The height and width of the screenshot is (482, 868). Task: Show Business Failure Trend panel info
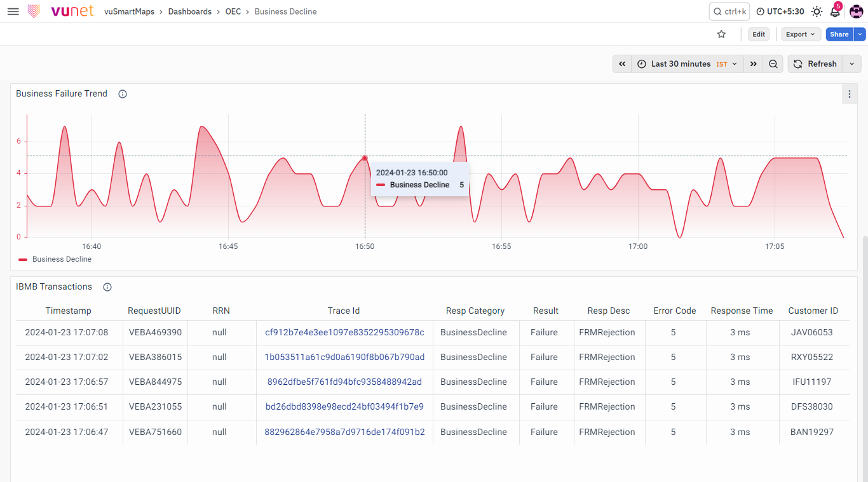coord(123,94)
